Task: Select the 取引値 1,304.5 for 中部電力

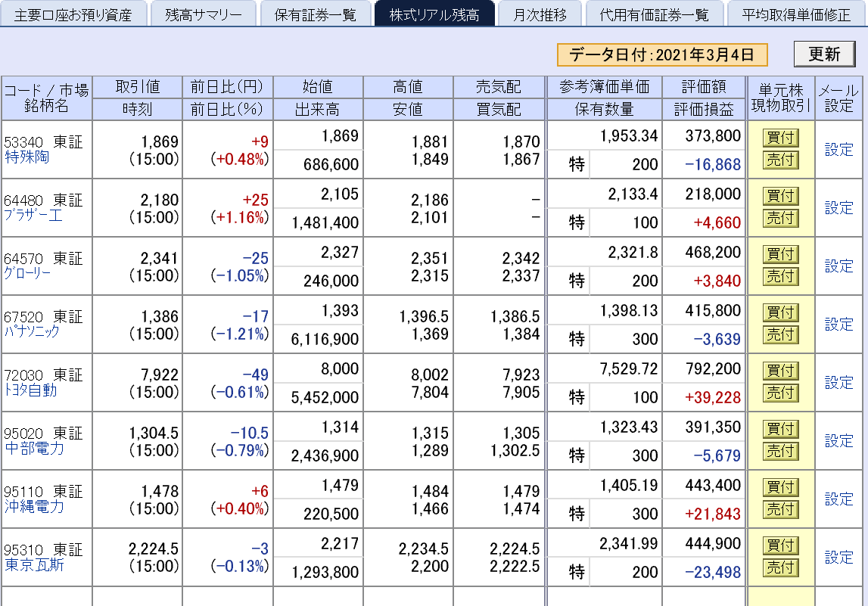Action: click(154, 433)
